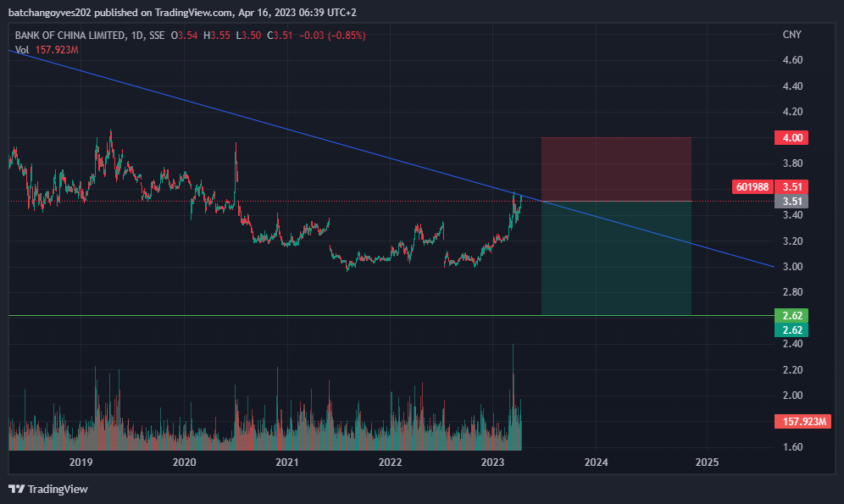Image resolution: width=844 pixels, height=504 pixels.
Task: Click the 4.00 stop-loss price label
Action: (791, 138)
